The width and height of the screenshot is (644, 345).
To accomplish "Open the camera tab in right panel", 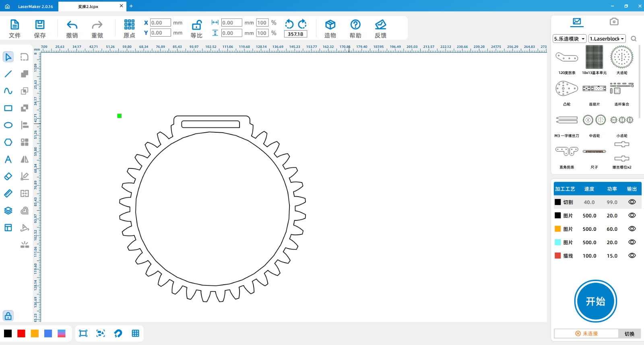I will point(614,22).
